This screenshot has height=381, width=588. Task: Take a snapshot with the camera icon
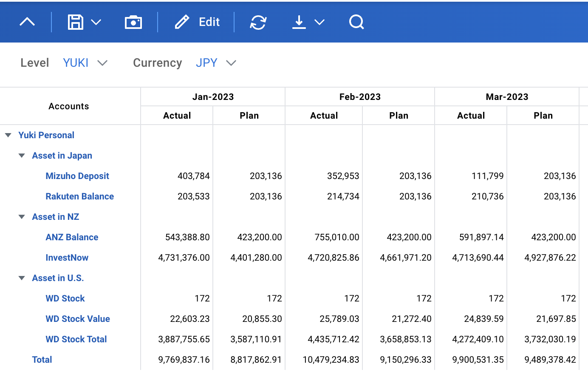click(x=133, y=22)
